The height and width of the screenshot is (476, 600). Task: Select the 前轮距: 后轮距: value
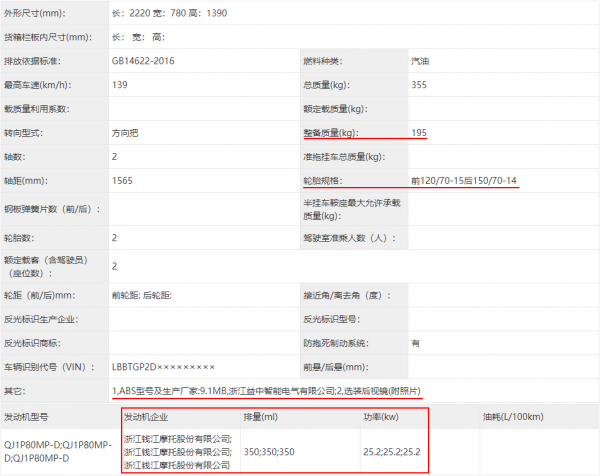point(142,295)
